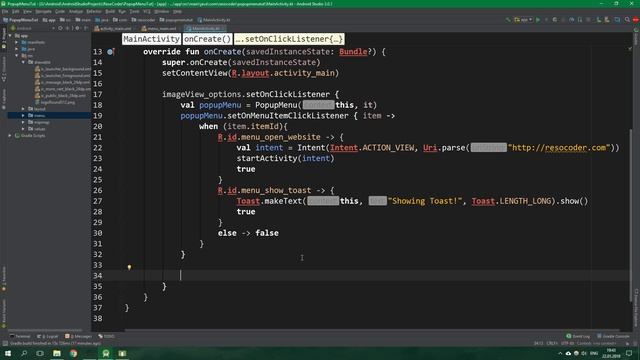Run the app with green play icon
Screen dimensions: 640x360
pyautogui.click(x=538, y=20)
